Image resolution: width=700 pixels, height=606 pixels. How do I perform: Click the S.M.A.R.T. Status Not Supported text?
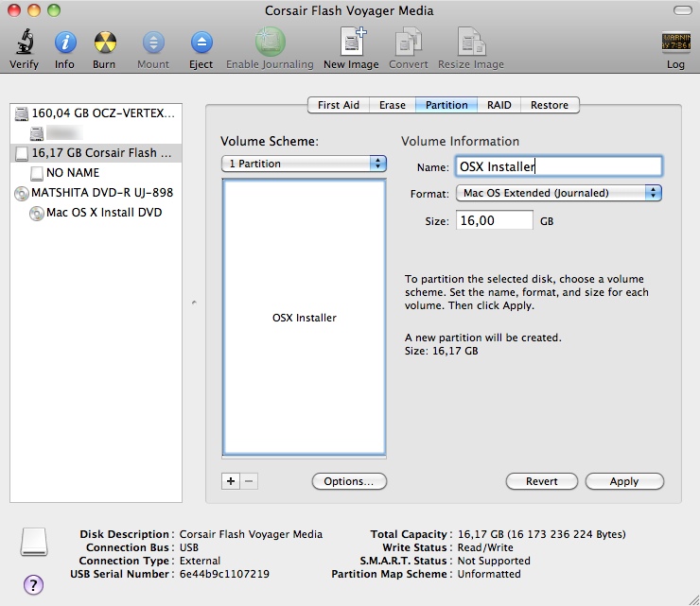tap(494, 561)
